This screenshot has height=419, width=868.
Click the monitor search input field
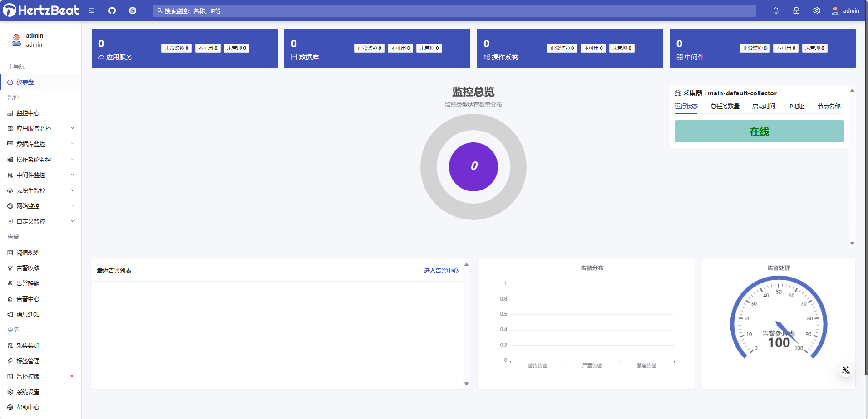click(x=409, y=10)
